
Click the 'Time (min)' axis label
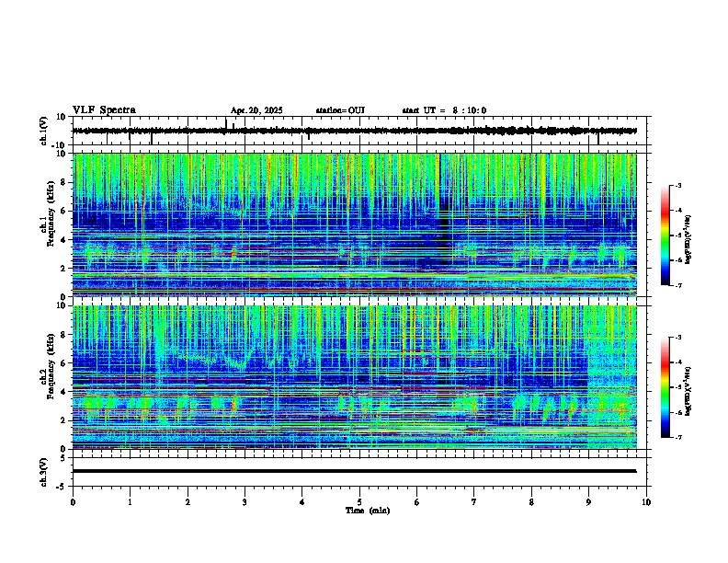pos(368,511)
